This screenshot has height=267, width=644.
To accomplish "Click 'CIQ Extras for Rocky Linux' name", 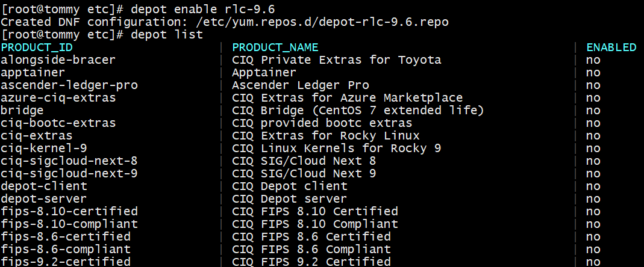I will [x=326, y=135].
